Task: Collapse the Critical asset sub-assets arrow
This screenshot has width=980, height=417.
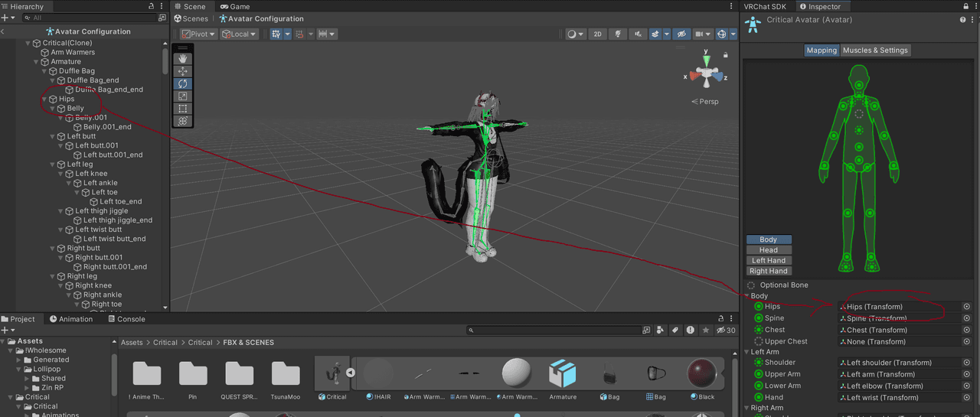Action: [350, 373]
